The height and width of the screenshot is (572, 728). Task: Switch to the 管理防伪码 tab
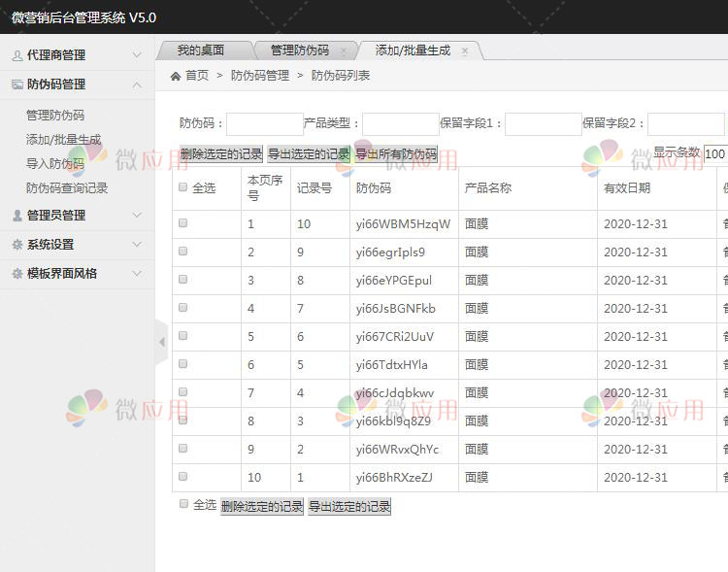click(x=300, y=50)
